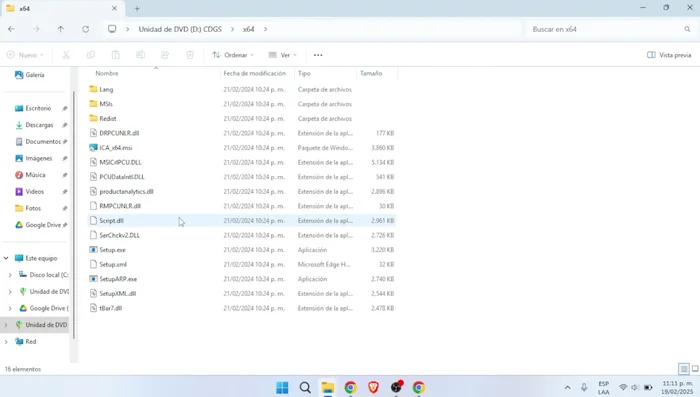Click File Explorer taskbar icon
This screenshot has width=700, height=397.
tap(328, 388)
